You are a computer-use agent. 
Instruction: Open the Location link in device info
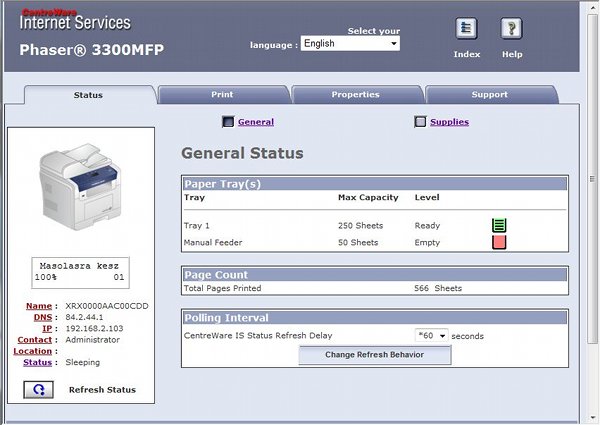33,351
